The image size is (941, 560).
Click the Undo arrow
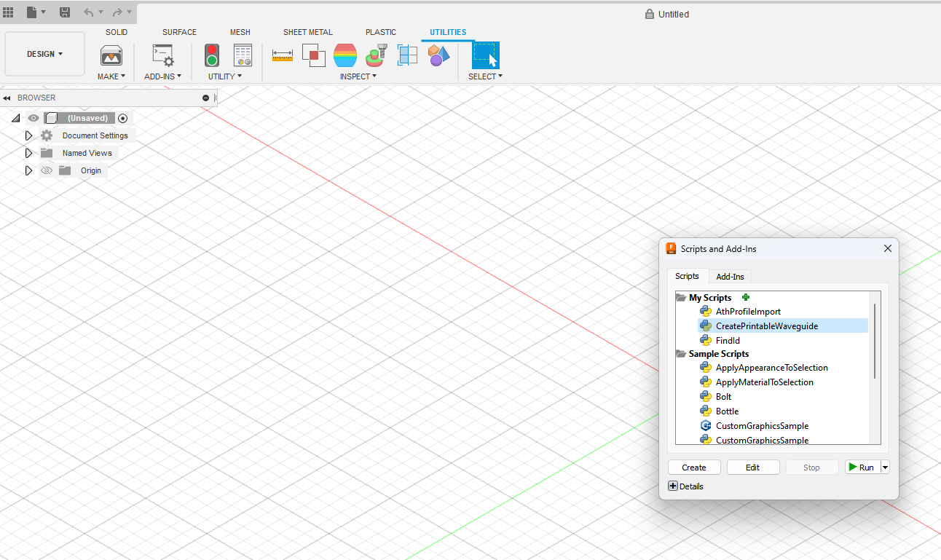click(x=89, y=12)
